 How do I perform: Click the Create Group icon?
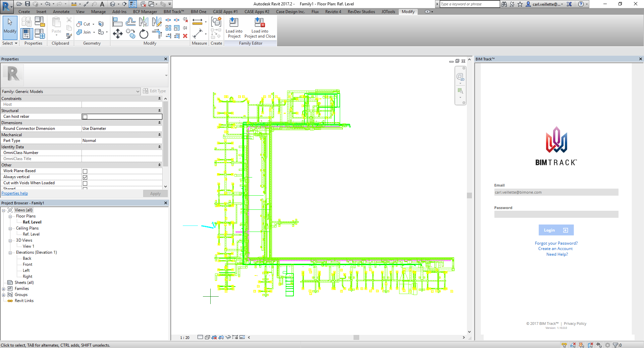216,22
